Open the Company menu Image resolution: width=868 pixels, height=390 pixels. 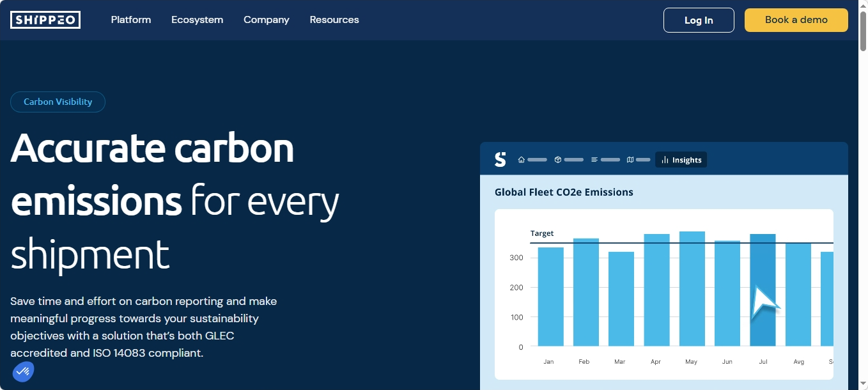pos(267,20)
